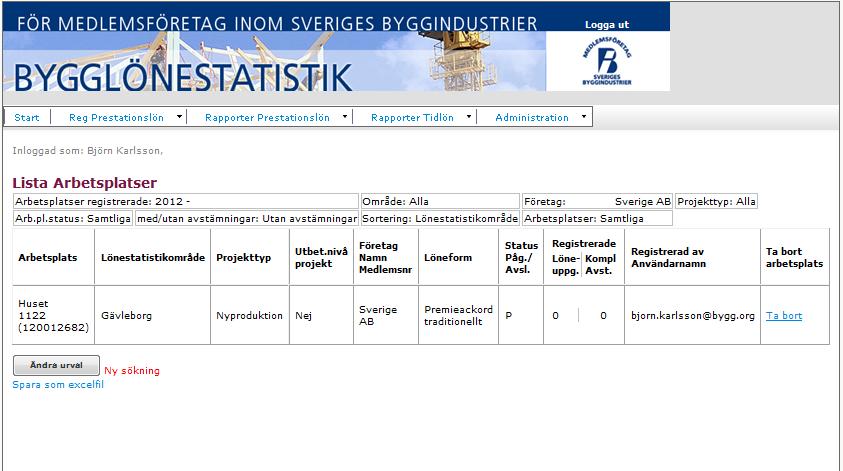Expand the Reg Prestationslön dropdown arrow

[x=180, y=116]
